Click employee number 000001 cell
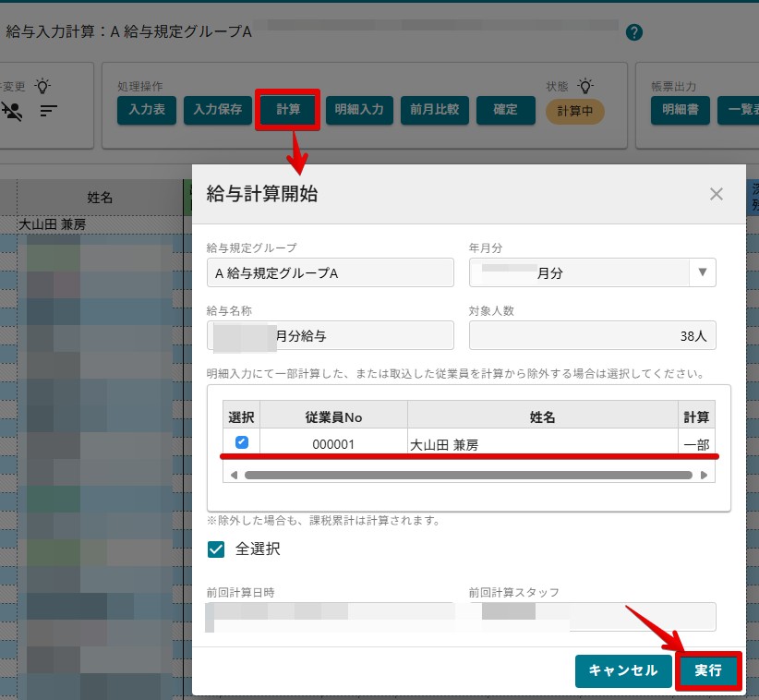This screenshot has width=759, height=700. pos(333,444)
